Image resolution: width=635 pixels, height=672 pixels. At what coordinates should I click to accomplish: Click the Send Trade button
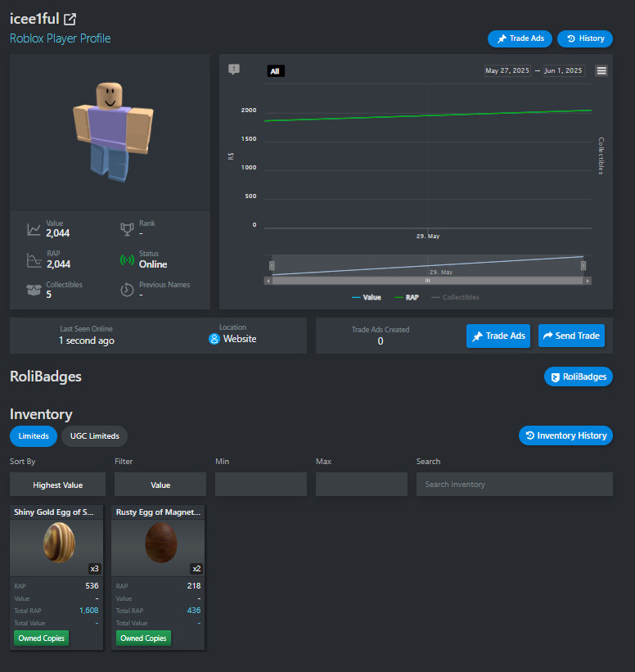572,336
